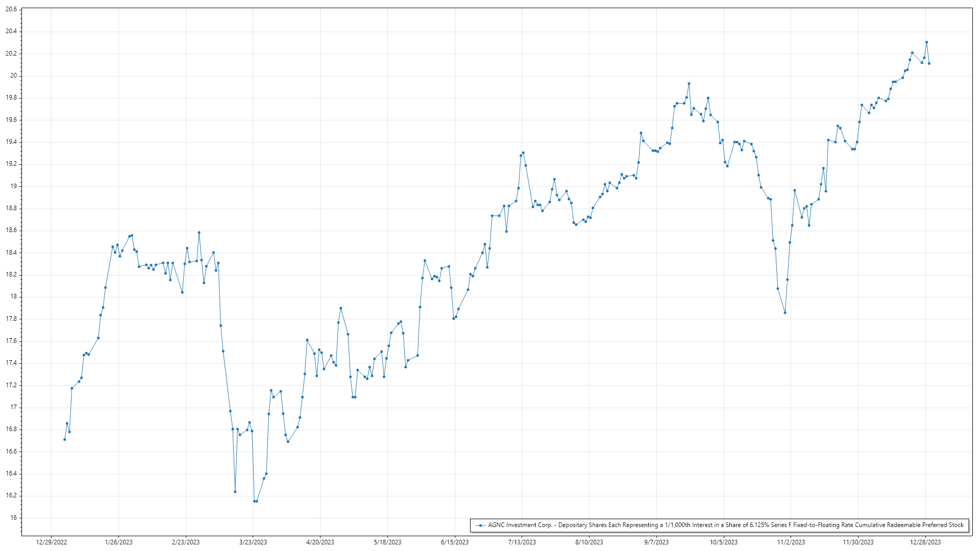The height and width of the screenshot is (551, 980).
Task: Click the 3/23/2023 x-axis date label
Action: pos(253,542)
